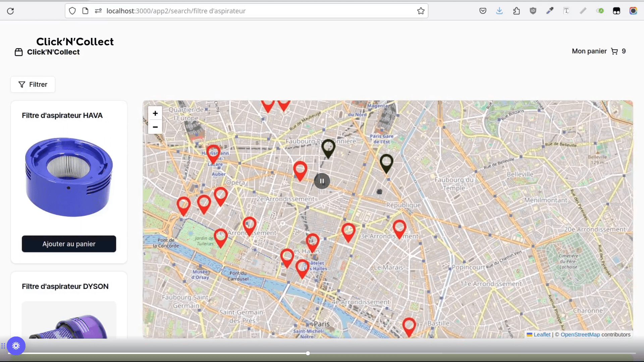644x362 pixels.
Task: Open the cart icon beside Mon panier
Action: point(614,51)
